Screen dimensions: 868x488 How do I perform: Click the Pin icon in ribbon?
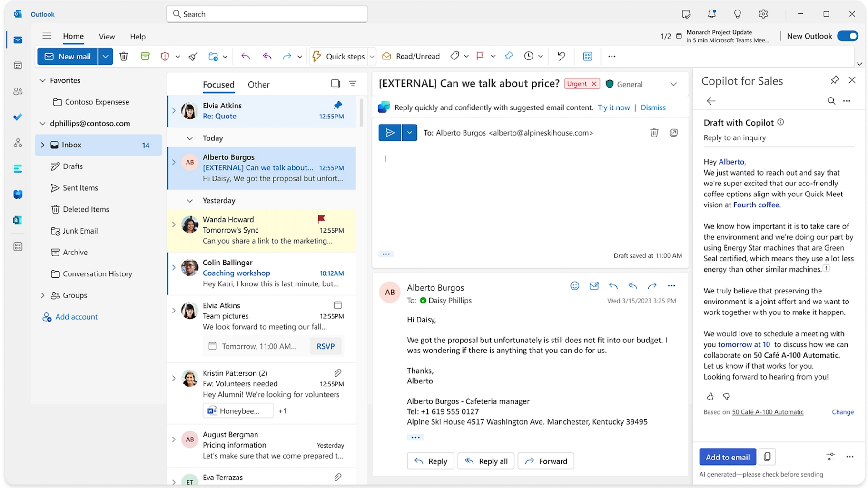click(x=509, y=56)
